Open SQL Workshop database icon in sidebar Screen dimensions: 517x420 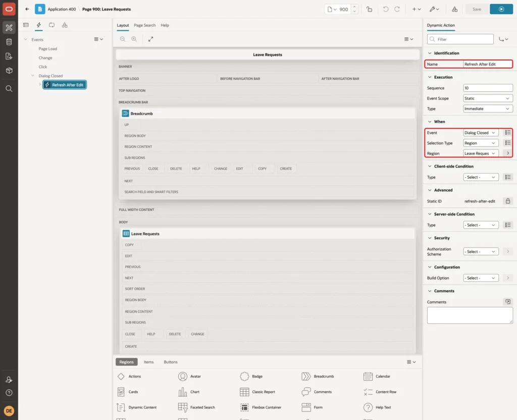point(9,42)
